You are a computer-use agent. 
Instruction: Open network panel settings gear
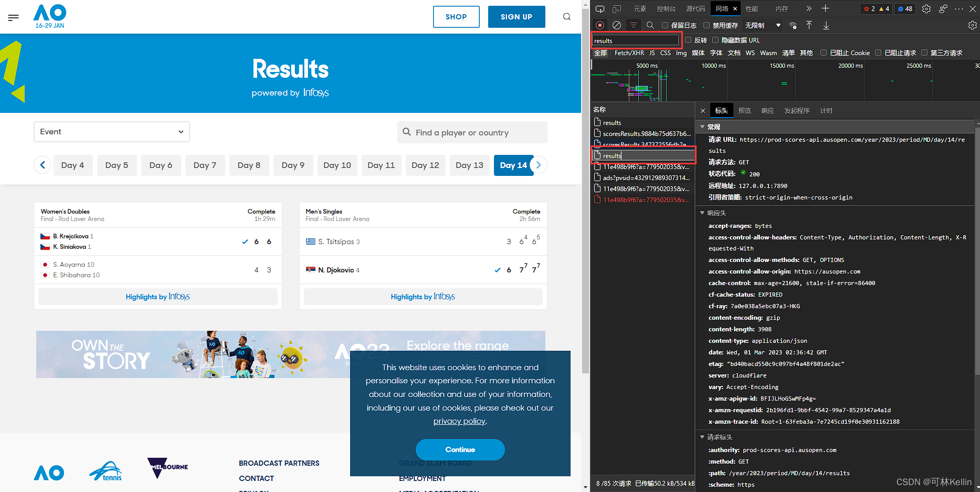(973, 25)
